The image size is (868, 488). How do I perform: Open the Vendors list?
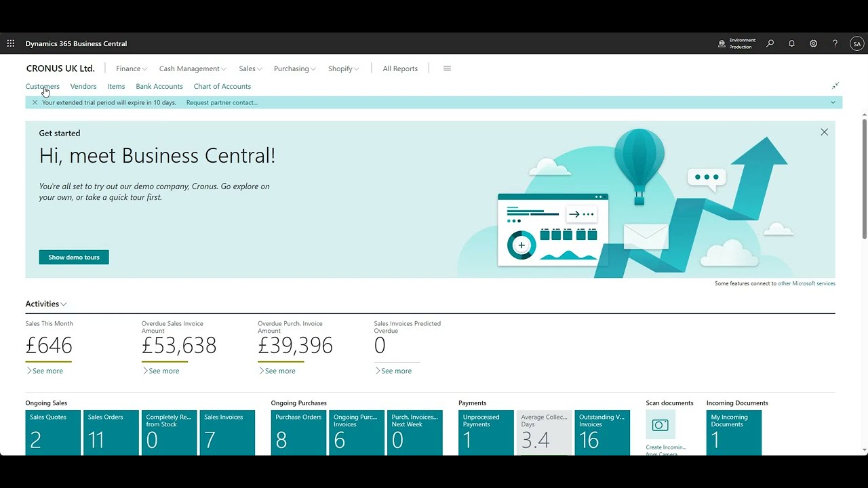[x=83, y=86]
